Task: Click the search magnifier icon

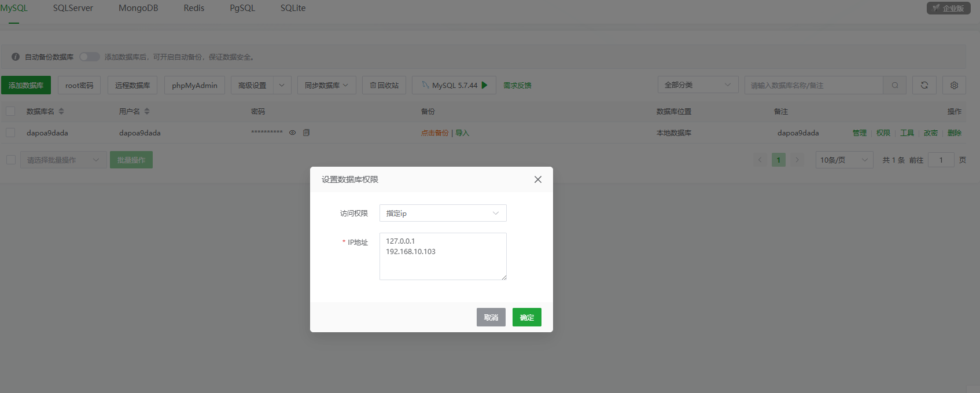Action: pyautogui.click(x=894, y=85)
